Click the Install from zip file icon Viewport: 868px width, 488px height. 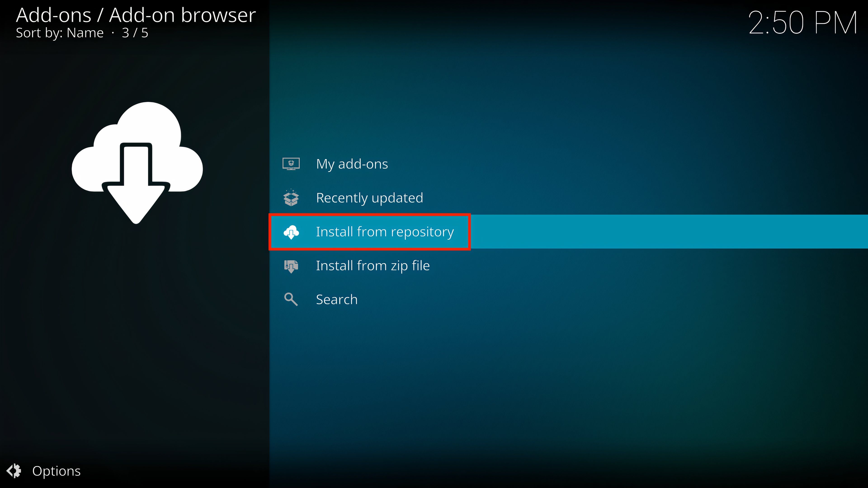292,265
